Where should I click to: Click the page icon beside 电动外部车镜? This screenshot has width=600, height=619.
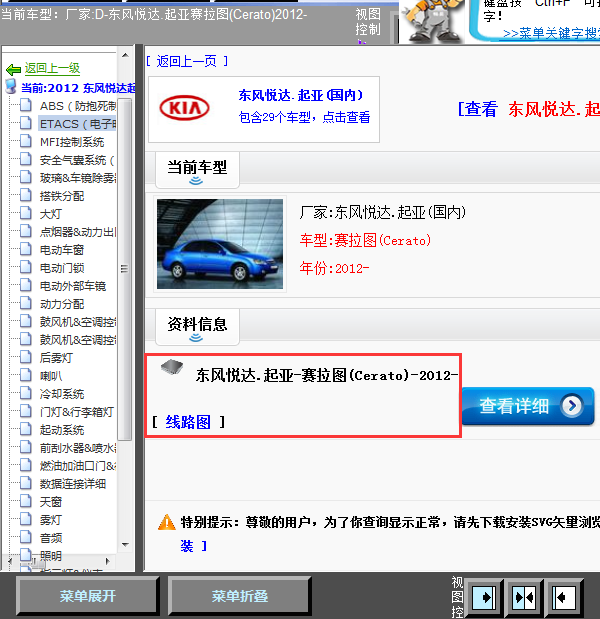tap(26, 285)
